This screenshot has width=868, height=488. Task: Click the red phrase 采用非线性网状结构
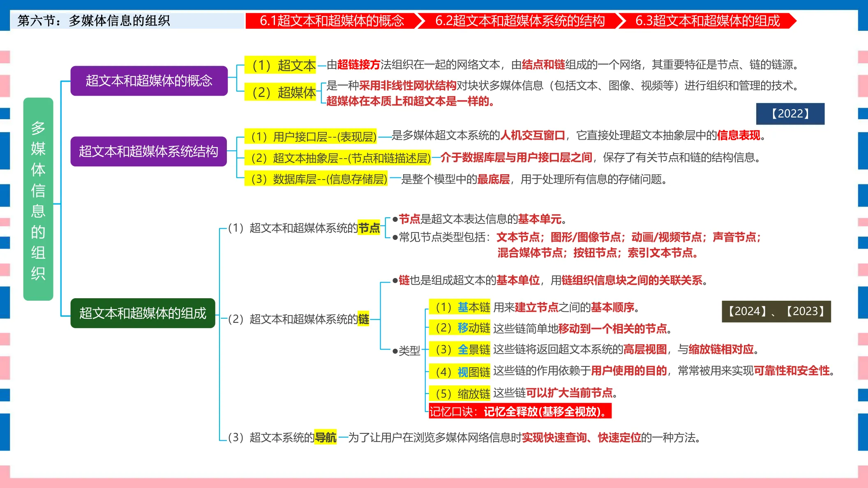tap(408, 85)
